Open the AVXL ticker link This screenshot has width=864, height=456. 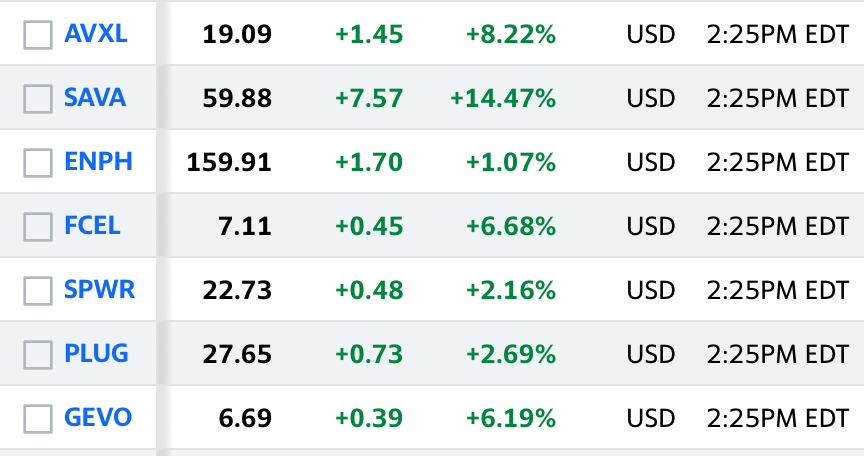pos(96,34)
